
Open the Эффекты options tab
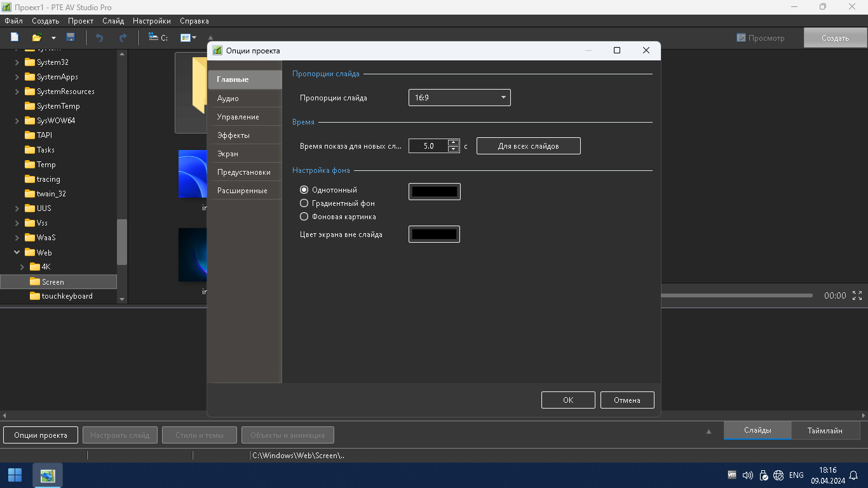(x=233, y=135)
